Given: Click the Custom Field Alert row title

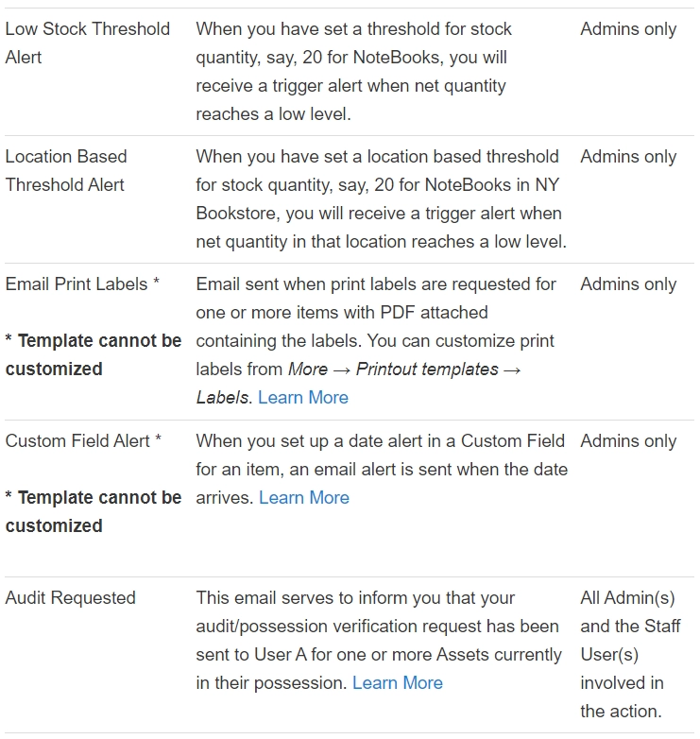Looking at the screenshot, I should tap(83, 441).
